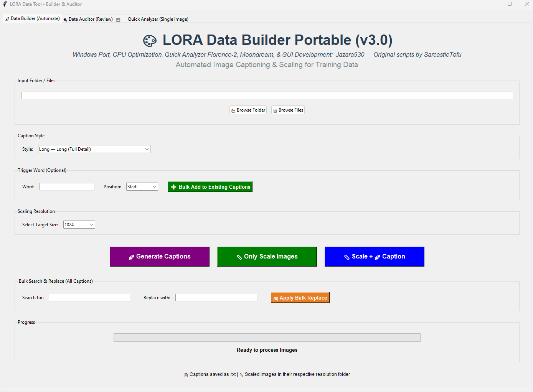
Task: Open the Position dropdown set to Start
Action: pos(142,187)
